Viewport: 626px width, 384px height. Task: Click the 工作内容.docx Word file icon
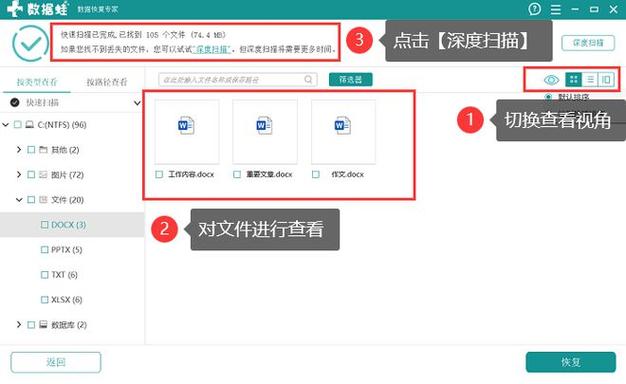tap(186, 125)
